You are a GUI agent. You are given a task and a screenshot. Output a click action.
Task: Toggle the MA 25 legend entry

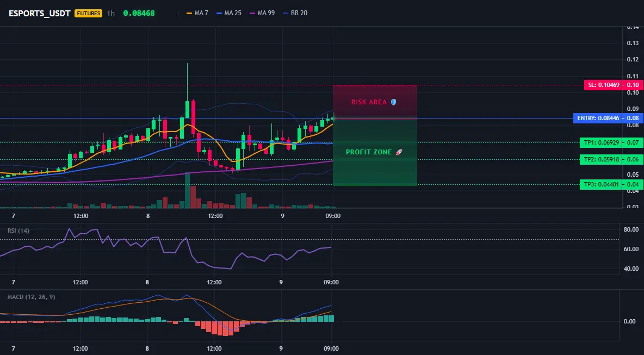[x=229, y=13]
